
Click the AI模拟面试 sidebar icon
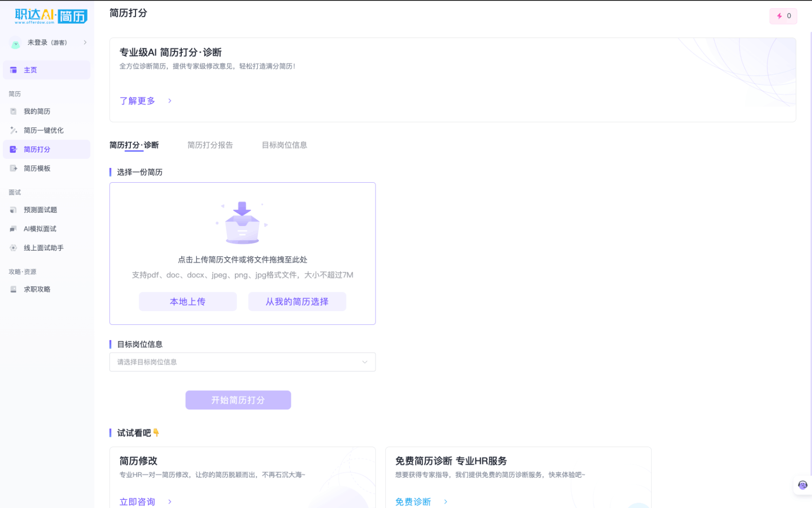pos(14,229)
